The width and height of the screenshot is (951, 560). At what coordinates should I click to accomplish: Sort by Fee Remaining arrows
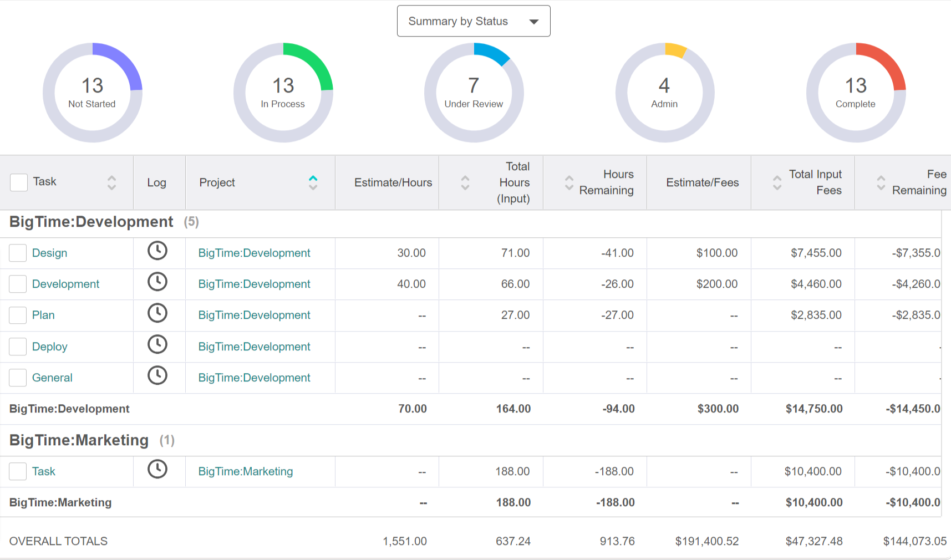[x=881, y=182]
